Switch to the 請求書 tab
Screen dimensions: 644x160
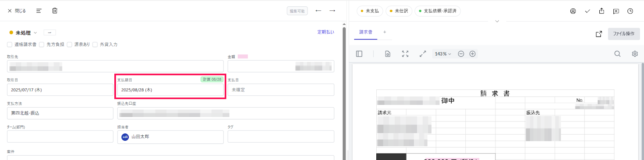click(365, 32)
